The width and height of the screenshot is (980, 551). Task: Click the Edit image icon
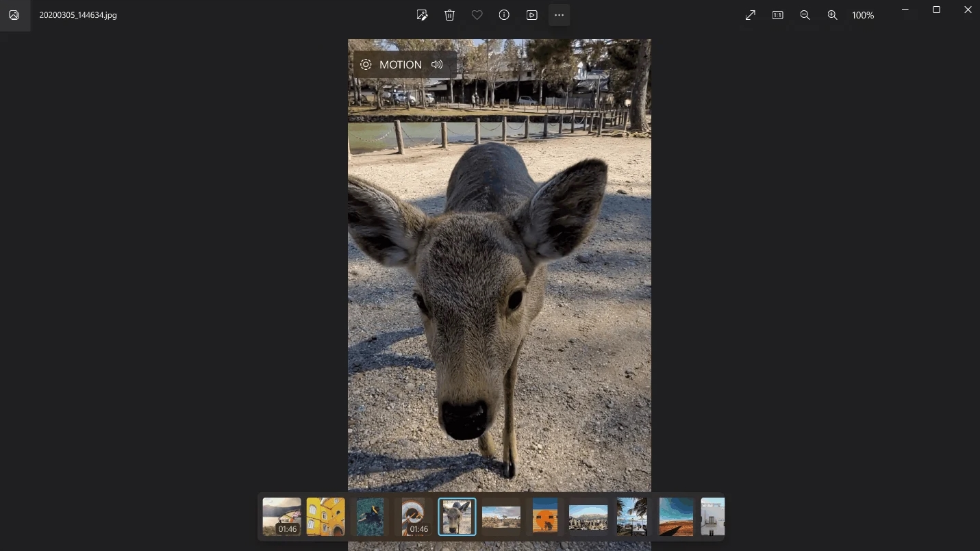[422, 15]
